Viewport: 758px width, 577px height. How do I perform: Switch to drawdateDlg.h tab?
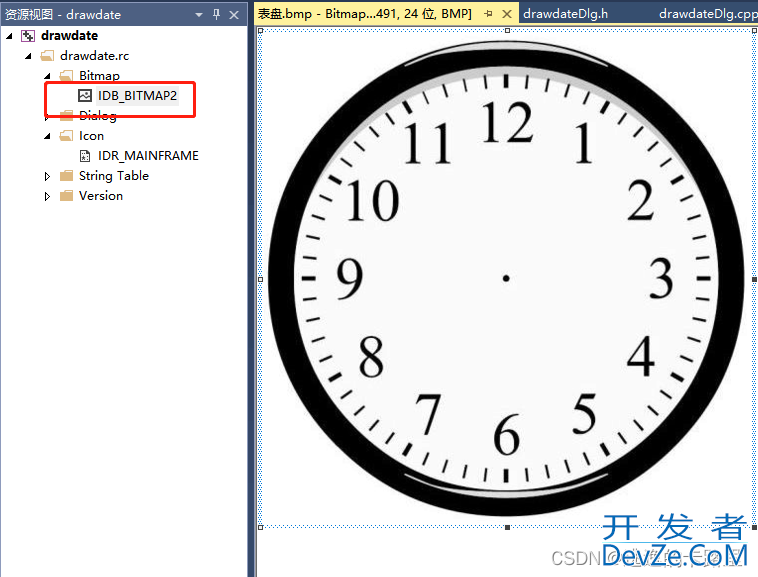(566, 14)
